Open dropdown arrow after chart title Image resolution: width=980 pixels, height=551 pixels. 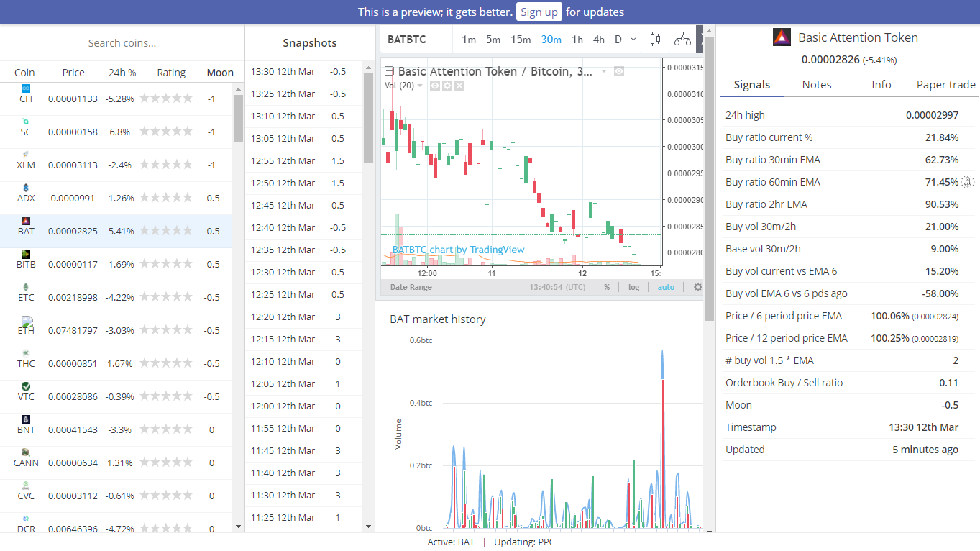pyautogui.click(x=604, y=71)
